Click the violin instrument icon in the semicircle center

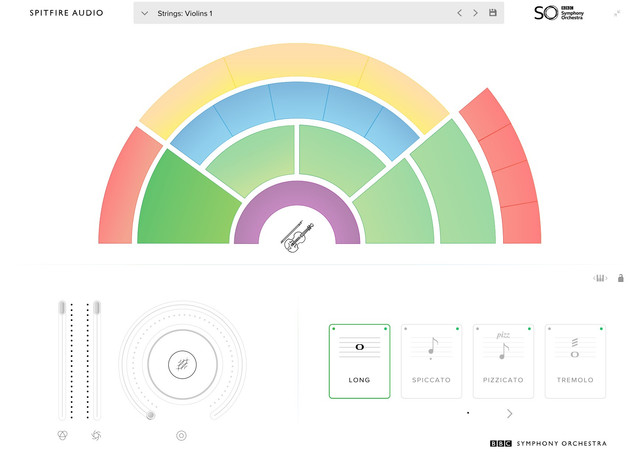point(297,236)
